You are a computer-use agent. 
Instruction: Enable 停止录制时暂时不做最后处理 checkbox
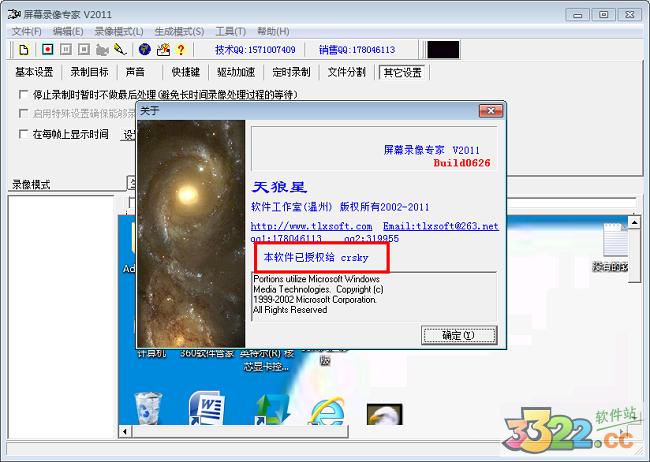[24, 95]
